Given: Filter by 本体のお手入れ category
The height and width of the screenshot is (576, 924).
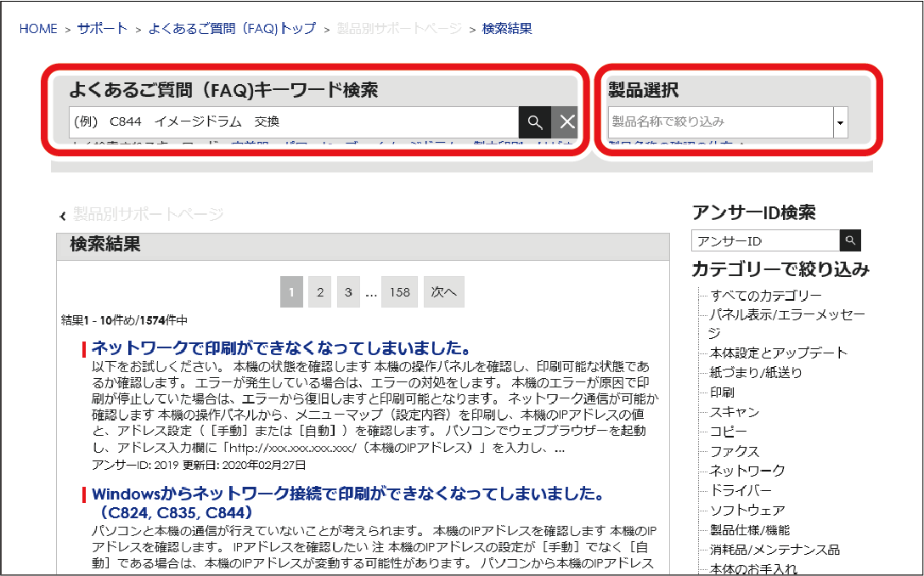Looking at the screenshot, I should [753, 569].
